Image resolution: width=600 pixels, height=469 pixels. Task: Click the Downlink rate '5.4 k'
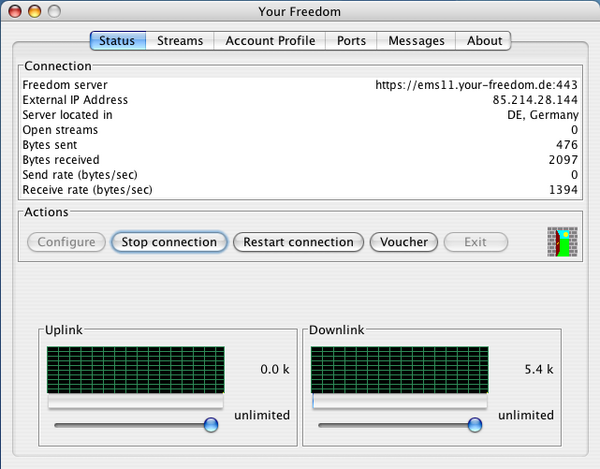pyautogui.click(x=539, y=370)
